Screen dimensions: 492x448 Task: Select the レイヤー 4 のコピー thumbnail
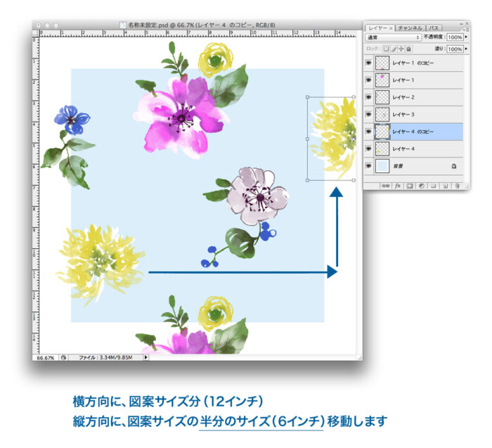click(x=382, y=132)
